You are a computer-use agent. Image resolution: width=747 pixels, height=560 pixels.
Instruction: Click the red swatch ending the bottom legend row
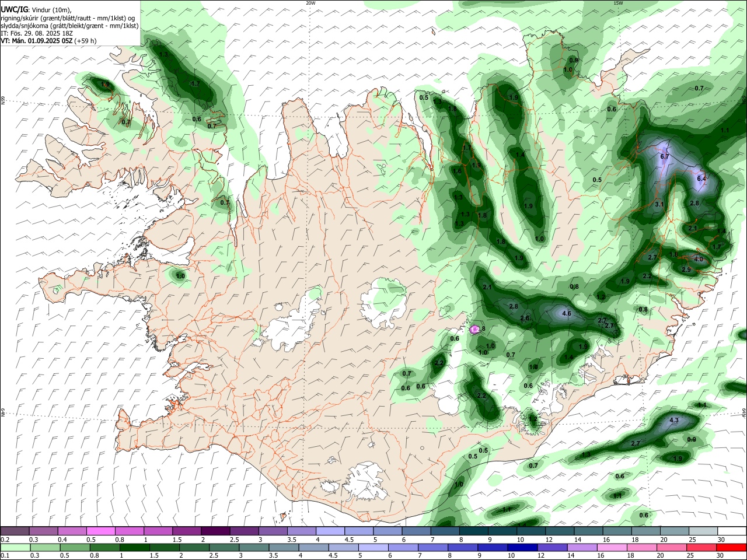tap(731, 547)
